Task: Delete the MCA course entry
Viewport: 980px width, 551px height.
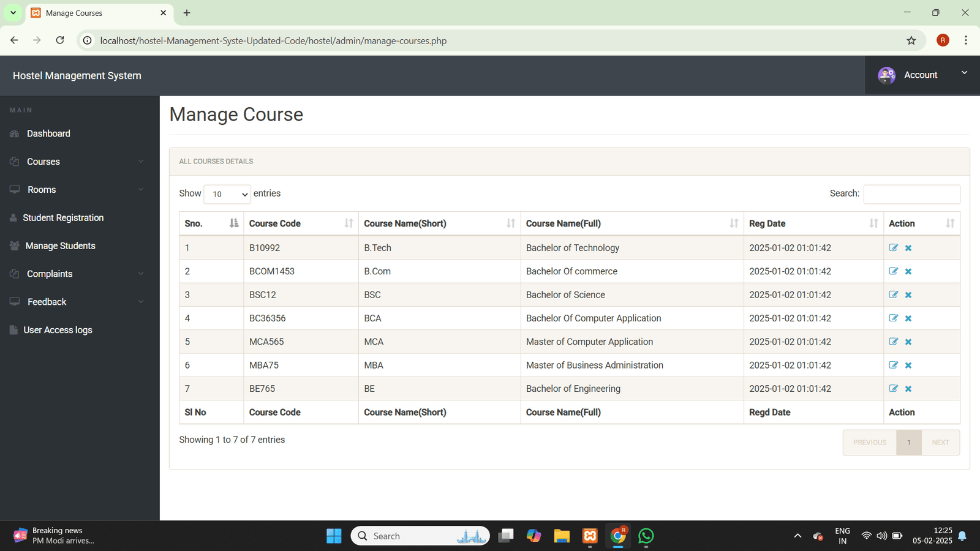Action: (908, 342)
